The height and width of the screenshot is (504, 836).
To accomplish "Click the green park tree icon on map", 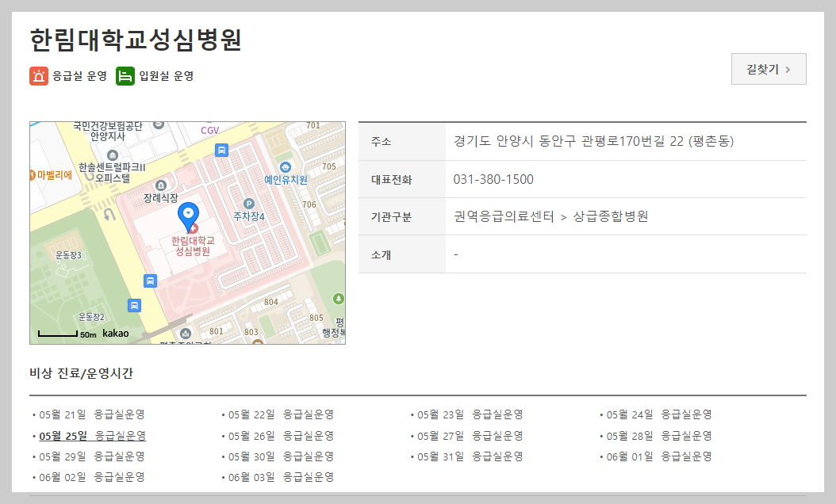I will click(x=339, y=298).
